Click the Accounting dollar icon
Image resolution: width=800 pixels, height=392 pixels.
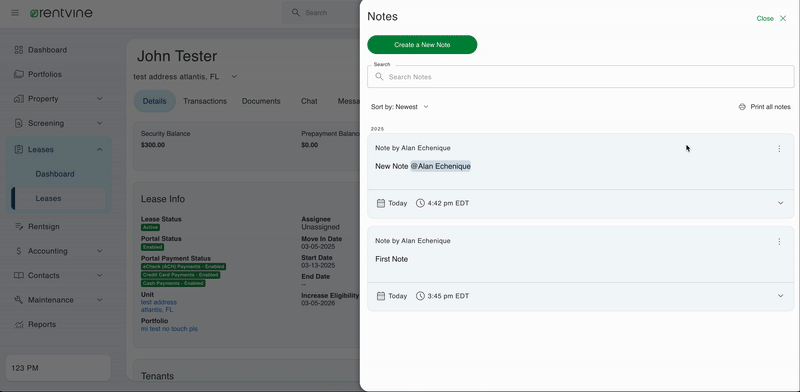click(19, 251)
